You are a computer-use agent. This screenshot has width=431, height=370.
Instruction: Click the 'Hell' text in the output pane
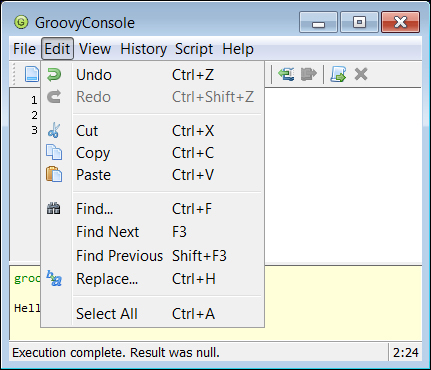27,308
